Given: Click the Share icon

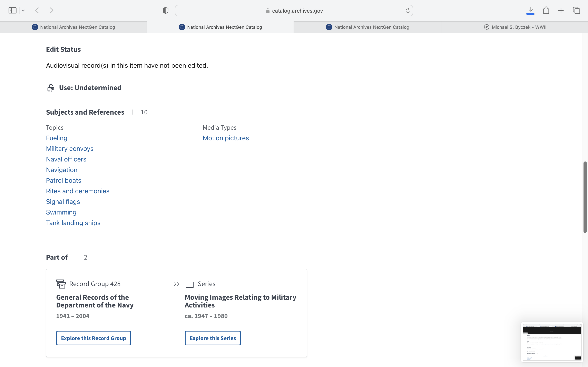Looking at the screenshot, I should (x=546, y=10).
